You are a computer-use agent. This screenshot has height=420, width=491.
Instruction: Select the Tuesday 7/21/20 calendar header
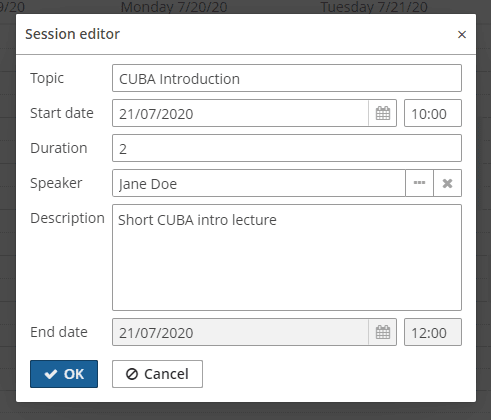[x=374, y=7]
